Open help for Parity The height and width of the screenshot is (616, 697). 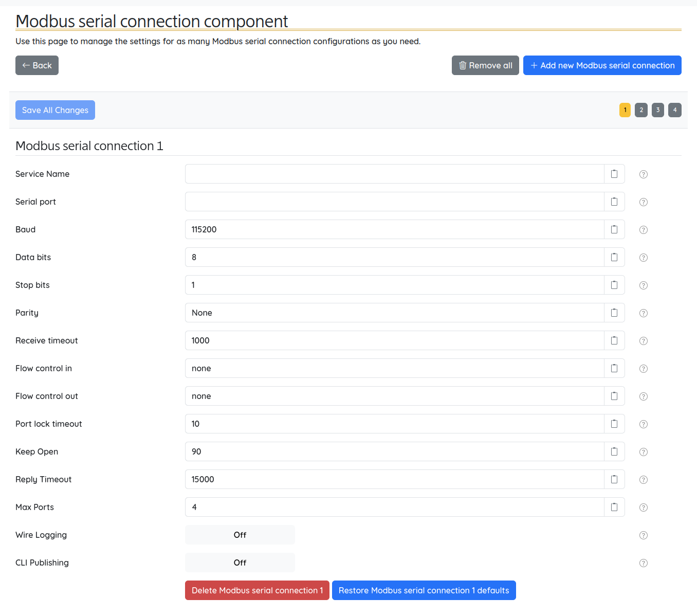click(644, 313)
